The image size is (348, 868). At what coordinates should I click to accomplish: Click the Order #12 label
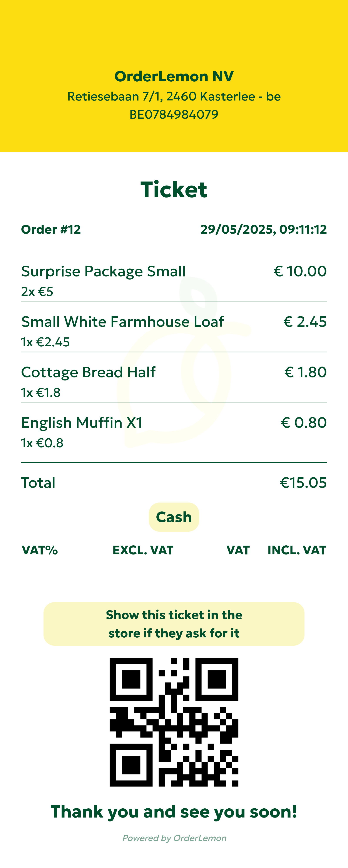point(51,230)
